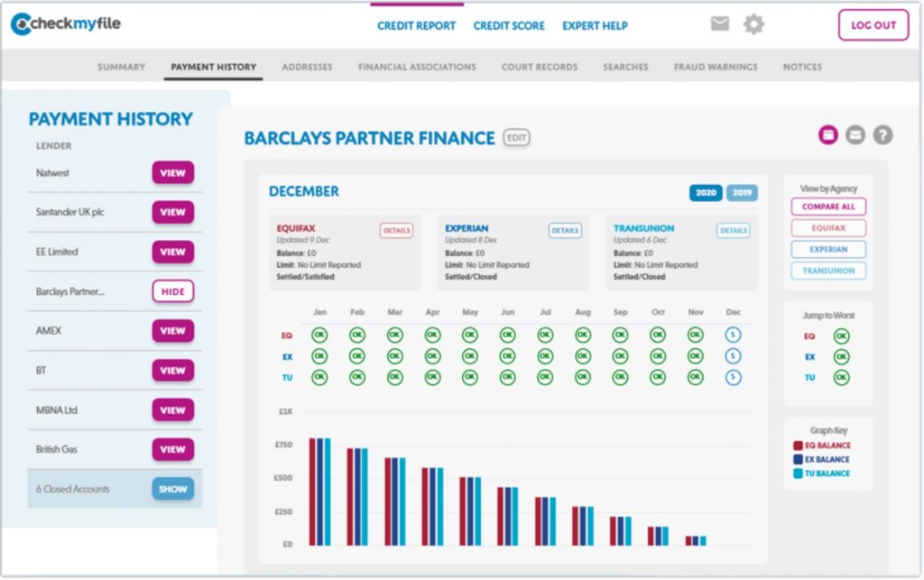This screenshot has width=924, height=580.
Task: Click EQ Balance red legend swatch
Action: pyautogui.click(x=798, y=446)
